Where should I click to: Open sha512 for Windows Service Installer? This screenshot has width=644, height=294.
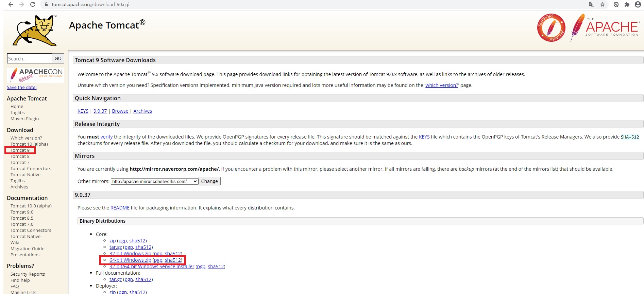[x=216, y=267]
